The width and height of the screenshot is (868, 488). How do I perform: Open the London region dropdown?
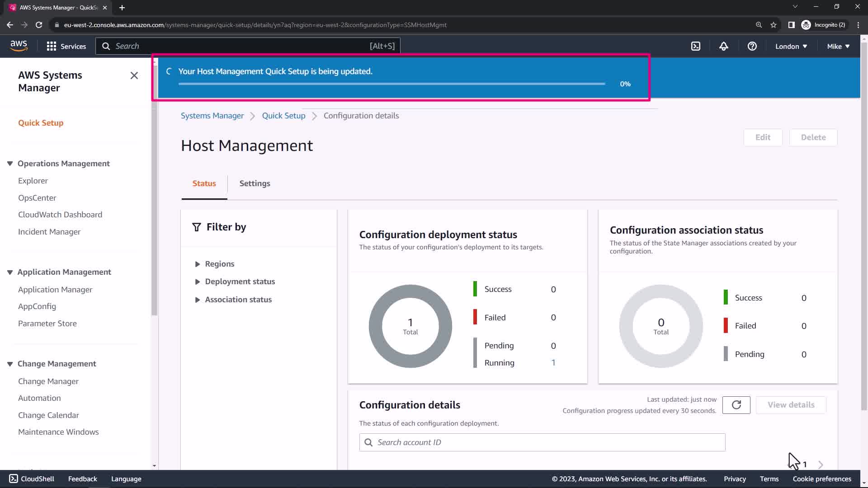791,46
